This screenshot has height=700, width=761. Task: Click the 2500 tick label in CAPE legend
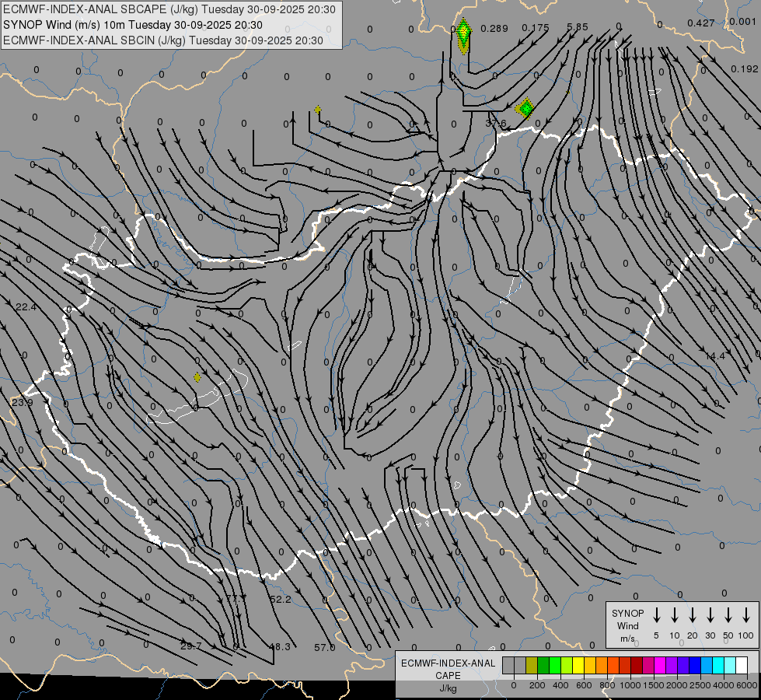pyautogui.click(x=700, y=685)
